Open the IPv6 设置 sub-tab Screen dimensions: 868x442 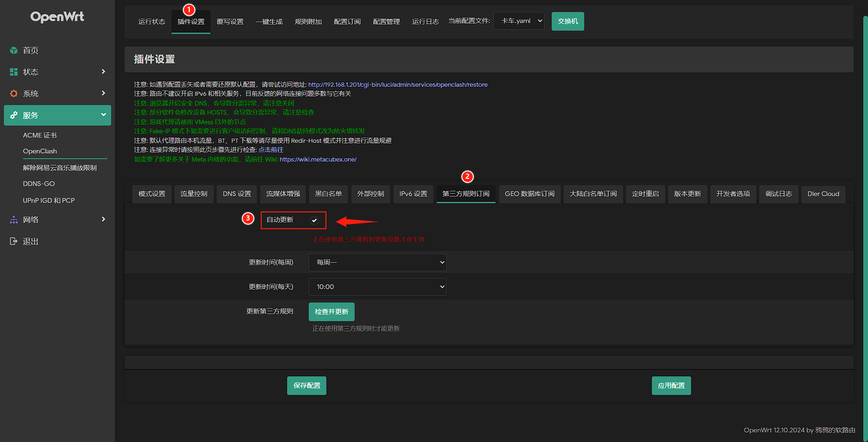coord(413,194)
